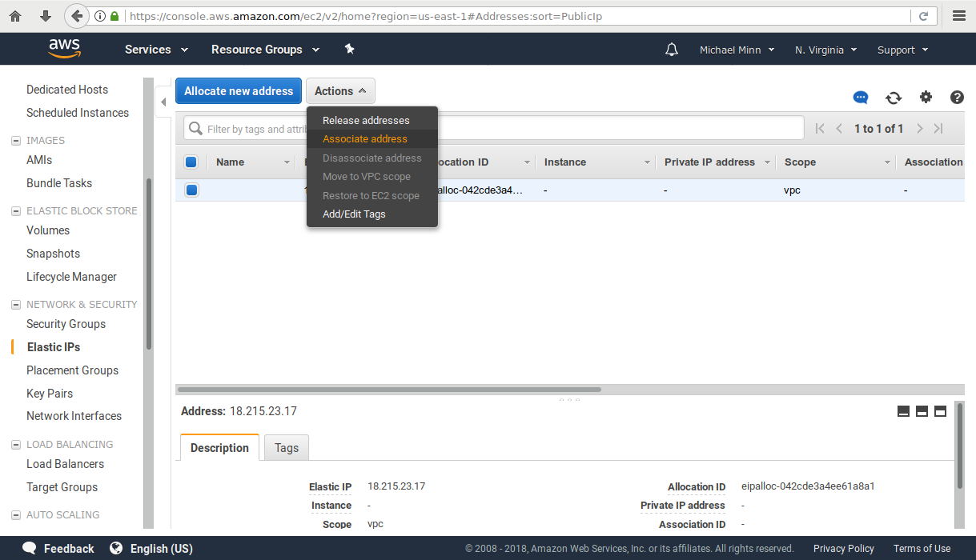Viewport: 976px width, 560px height.
Task: Uncheck the Elastic IP row checkbox
Action: pyautogui.click(x=191, y=190)
